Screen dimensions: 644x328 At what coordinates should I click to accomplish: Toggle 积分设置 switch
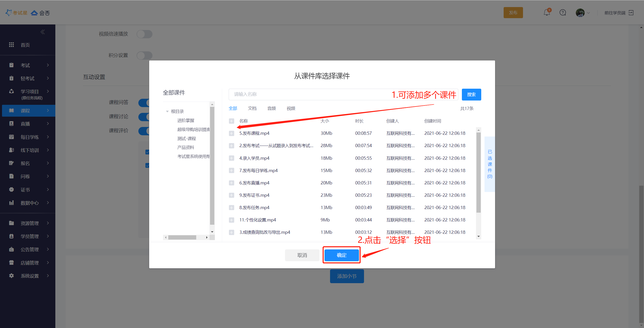coord(144,55)
